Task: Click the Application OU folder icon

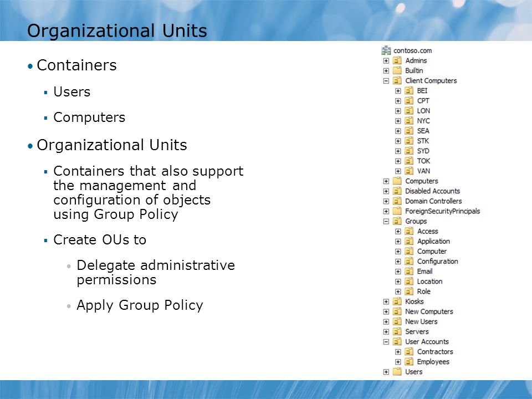Action: 409,241
